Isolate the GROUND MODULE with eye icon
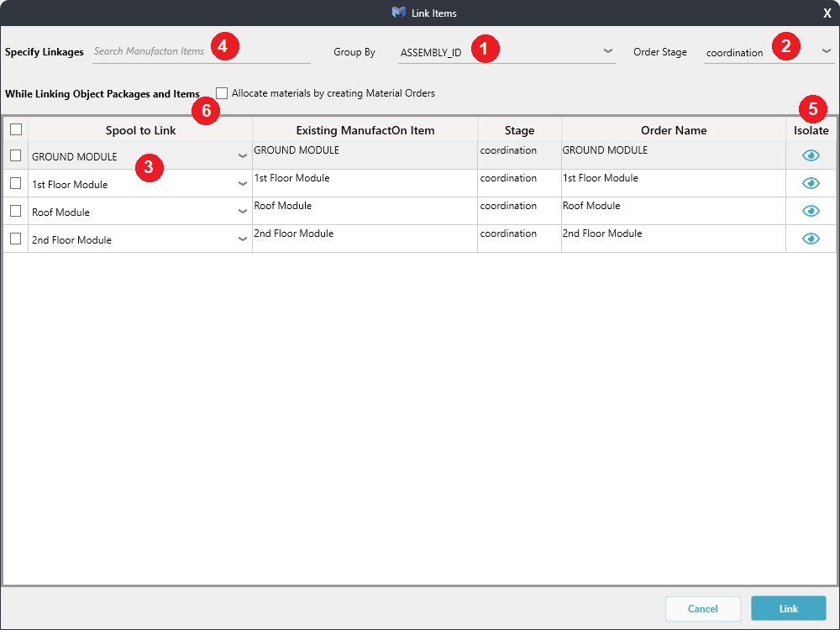 tap(811, 155)
